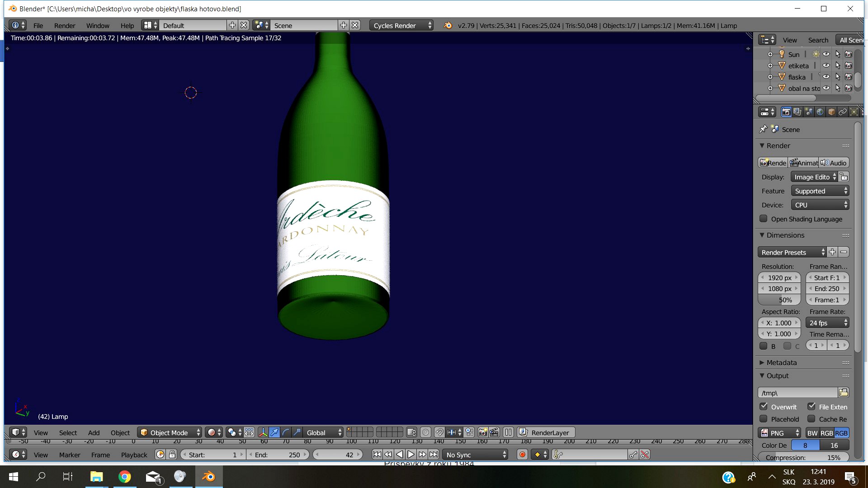Image resolution: width=868 pixels, height=488 pixels.
Task: Open the Render Presets dropdown
Action: click(x=792, y=252)
